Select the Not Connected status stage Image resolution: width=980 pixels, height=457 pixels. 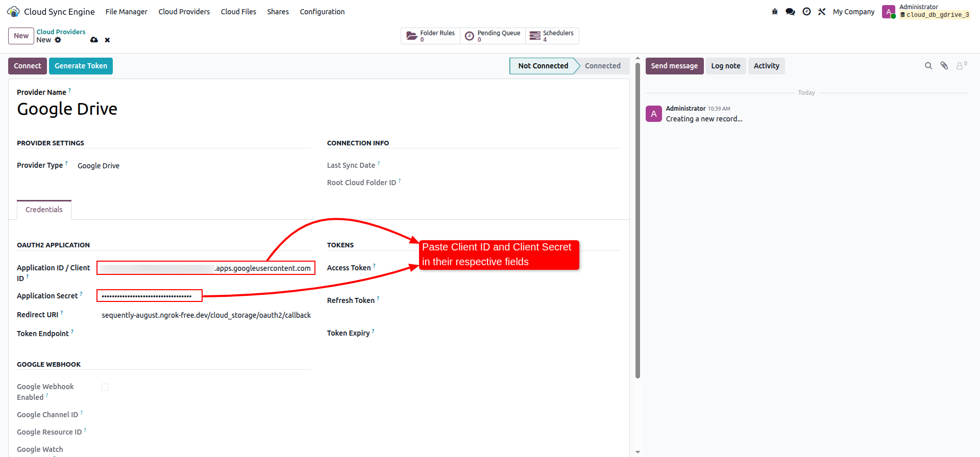(543, 66)
